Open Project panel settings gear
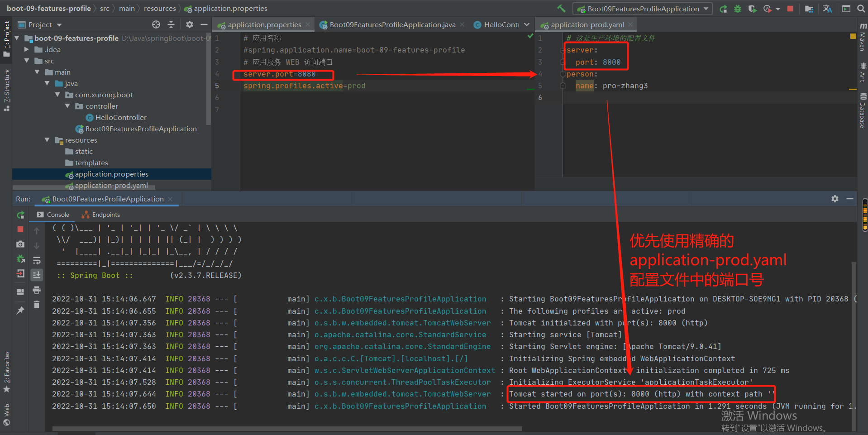The width and height of the screenshot is (868, 435). [190, 24]
